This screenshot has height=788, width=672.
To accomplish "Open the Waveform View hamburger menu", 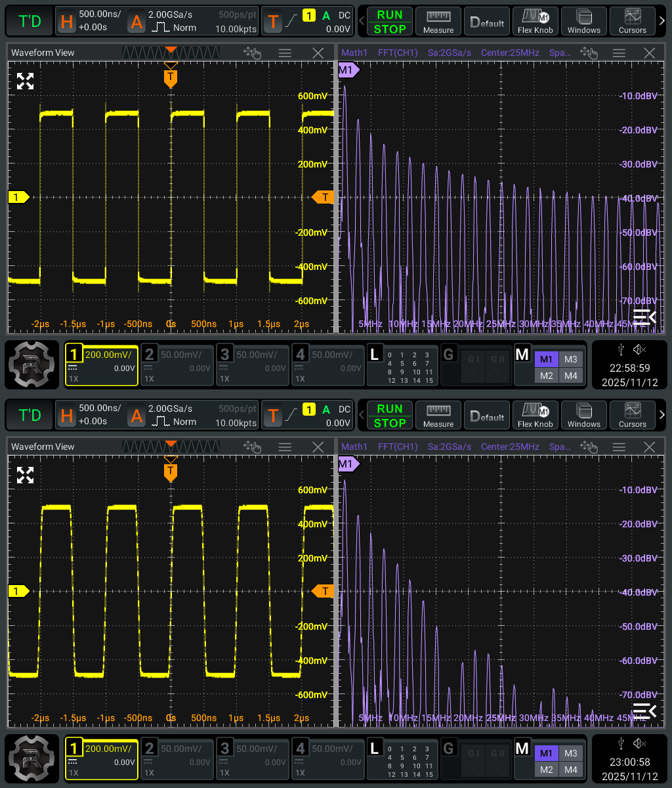I will coord(285,53).
